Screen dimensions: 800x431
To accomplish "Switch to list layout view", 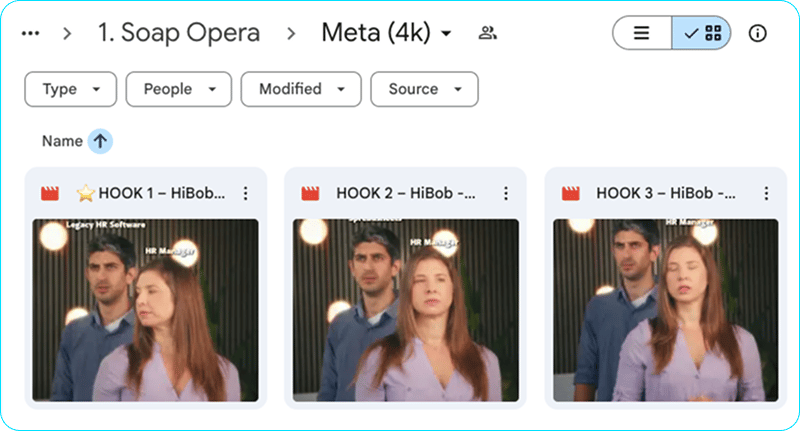I will 641,33.
